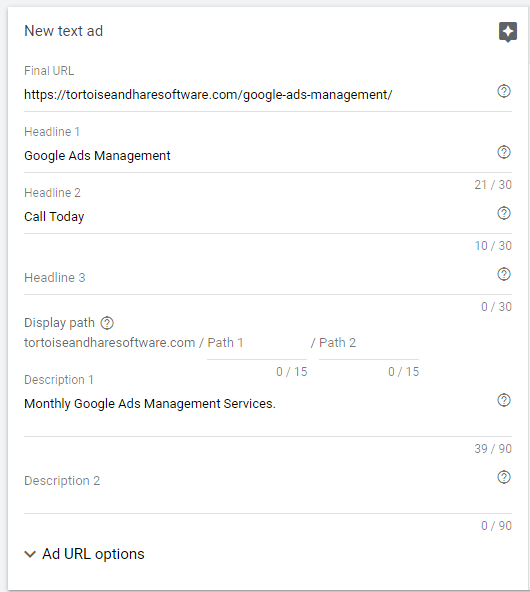This screenshot has width=530, height=592.
Task: Open help for the Final URL field
Action: (504, 91)
